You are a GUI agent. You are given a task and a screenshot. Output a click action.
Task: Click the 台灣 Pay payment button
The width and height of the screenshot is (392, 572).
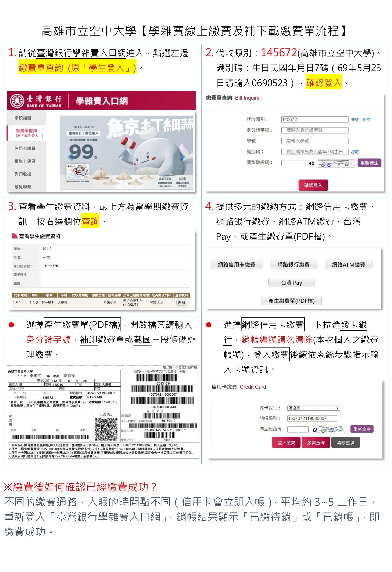point(291,282)
